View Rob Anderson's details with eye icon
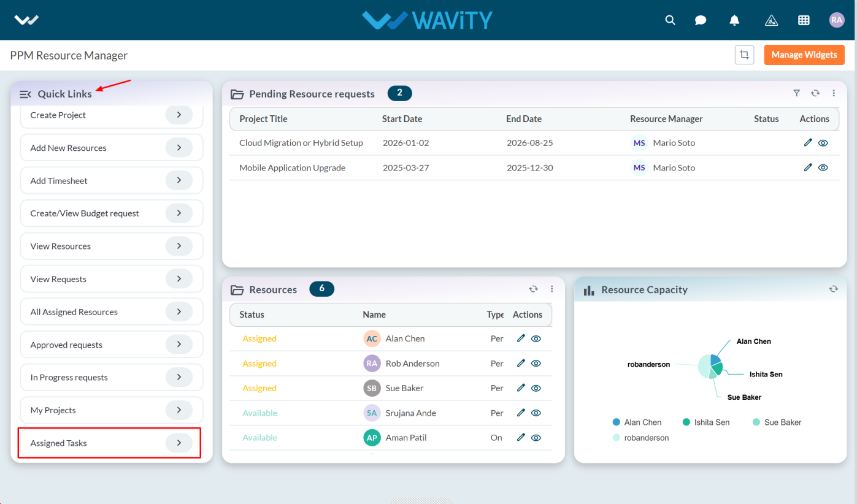 536,363
